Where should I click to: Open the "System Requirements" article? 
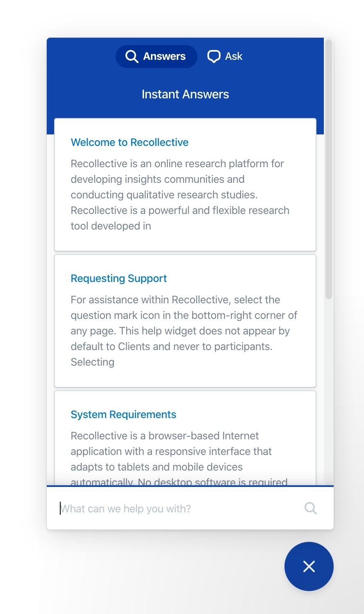(123, 414)
